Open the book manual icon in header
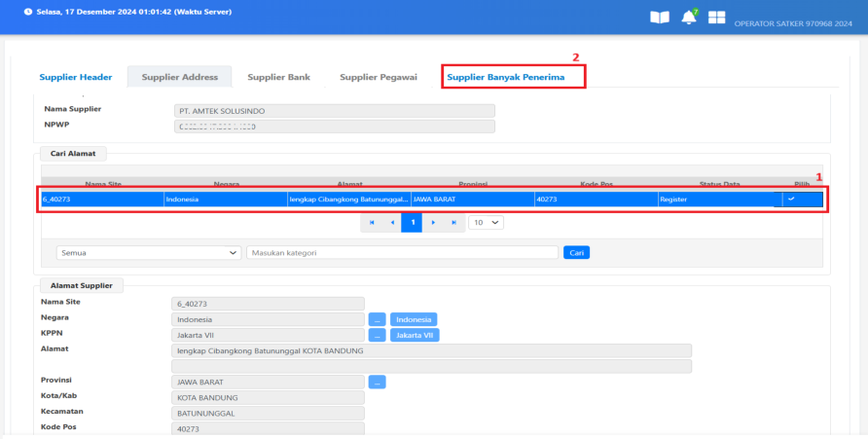 (660, 18)
